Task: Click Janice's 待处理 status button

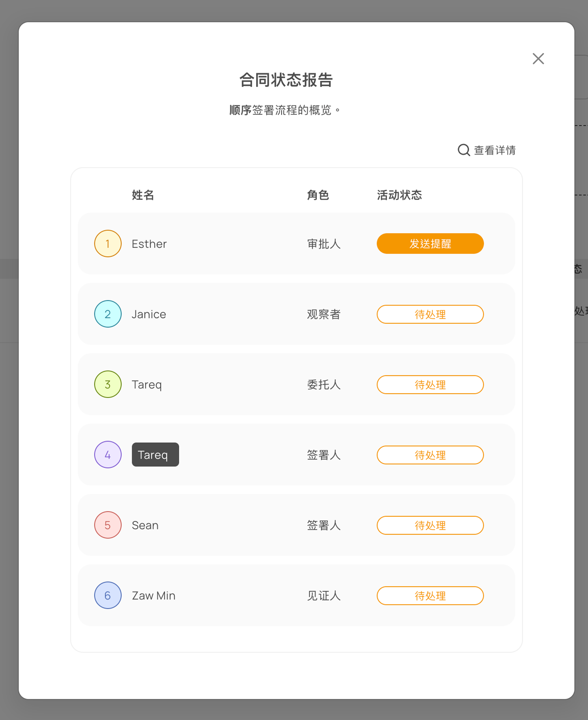Action: [430, 314]
